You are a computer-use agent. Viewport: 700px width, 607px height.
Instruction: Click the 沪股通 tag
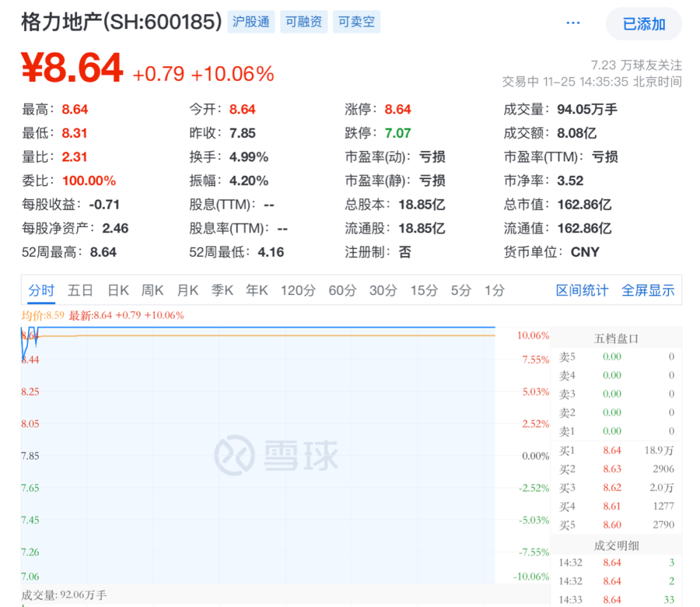coord(251,21)
